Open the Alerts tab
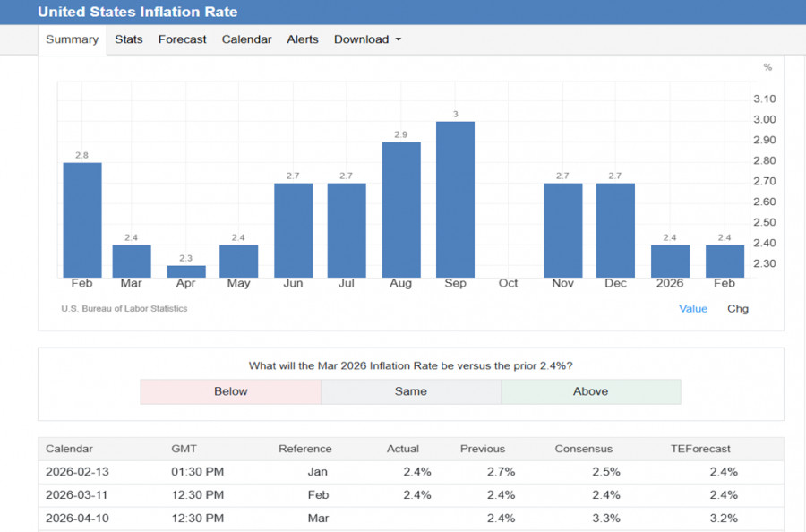This screenshot has width=806, height=532. [x=303, y=39]
